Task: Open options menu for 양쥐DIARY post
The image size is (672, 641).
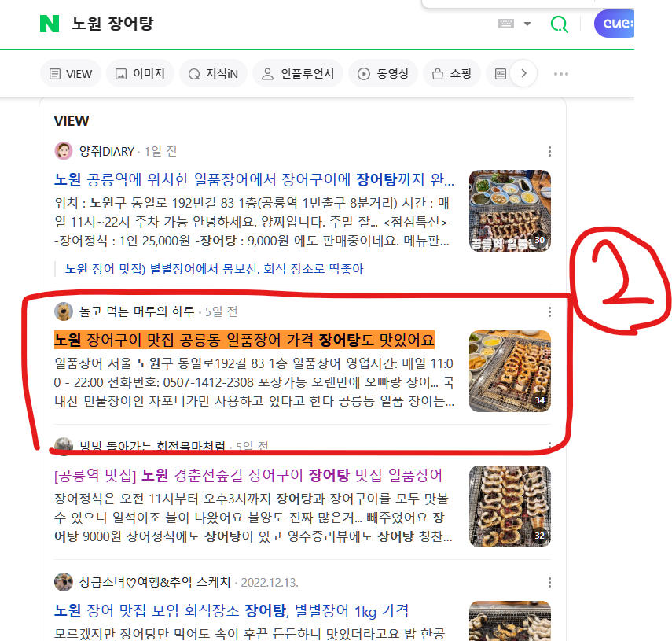Action: point(549,151)
